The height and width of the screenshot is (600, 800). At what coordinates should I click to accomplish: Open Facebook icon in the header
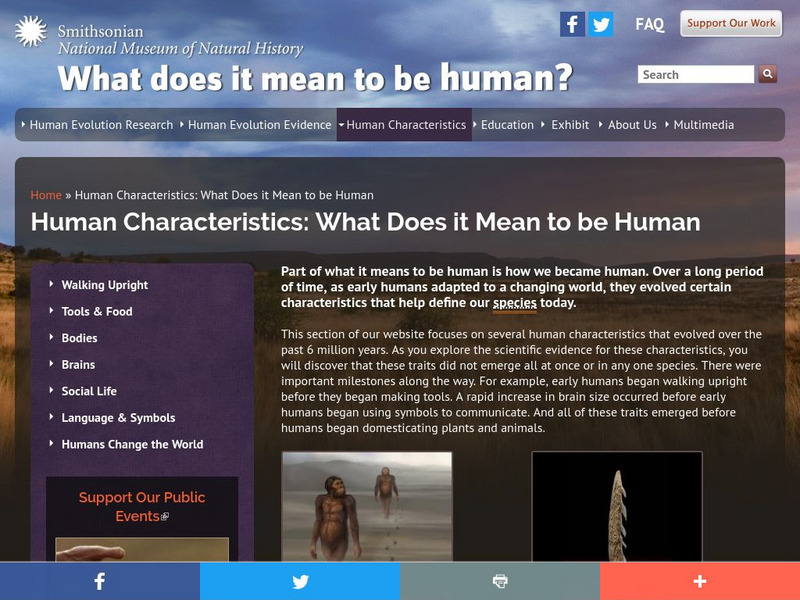(572, 24)
